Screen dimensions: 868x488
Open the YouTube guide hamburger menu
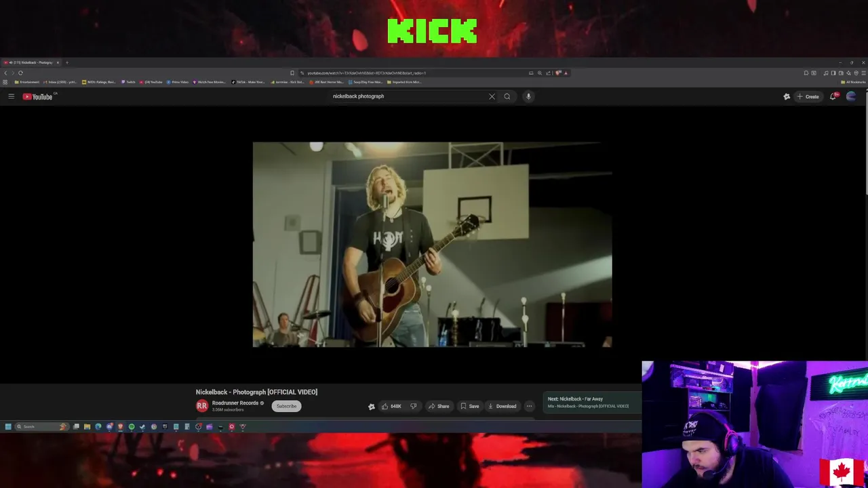[11, 96]
